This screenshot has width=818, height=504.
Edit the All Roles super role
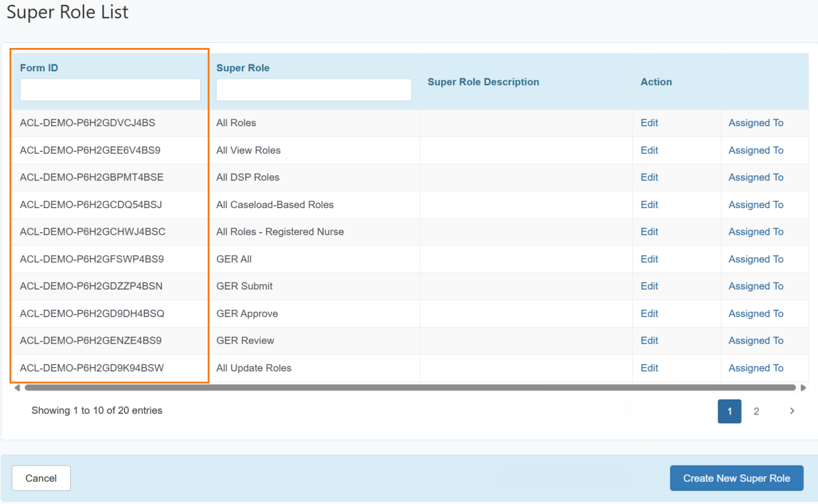point(649,123)
